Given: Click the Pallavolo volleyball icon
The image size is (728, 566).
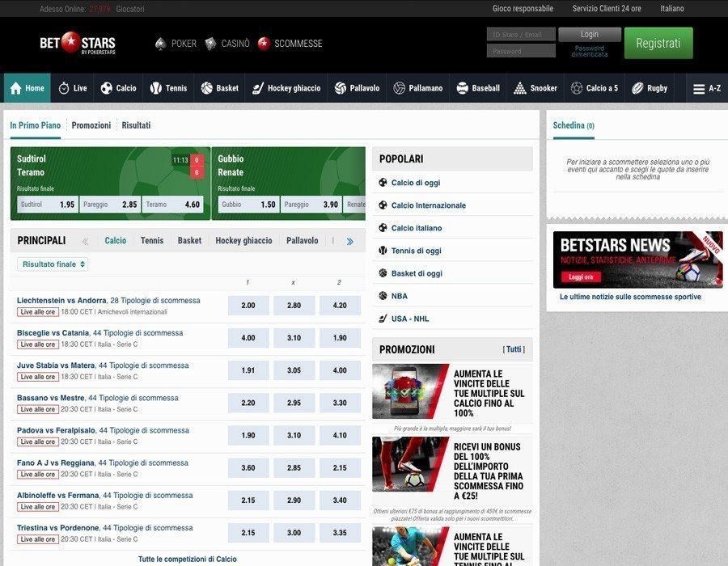Looking at the screenshot, I should click(341, 88).
